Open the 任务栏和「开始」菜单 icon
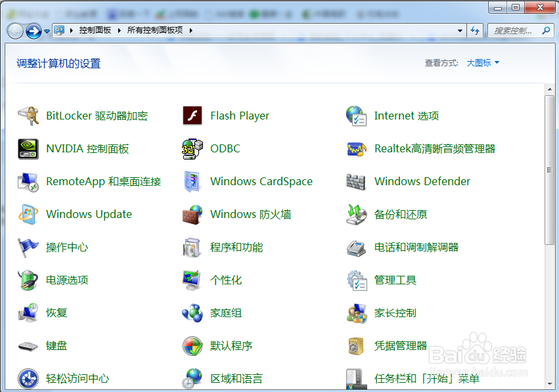 click(356, 379)
